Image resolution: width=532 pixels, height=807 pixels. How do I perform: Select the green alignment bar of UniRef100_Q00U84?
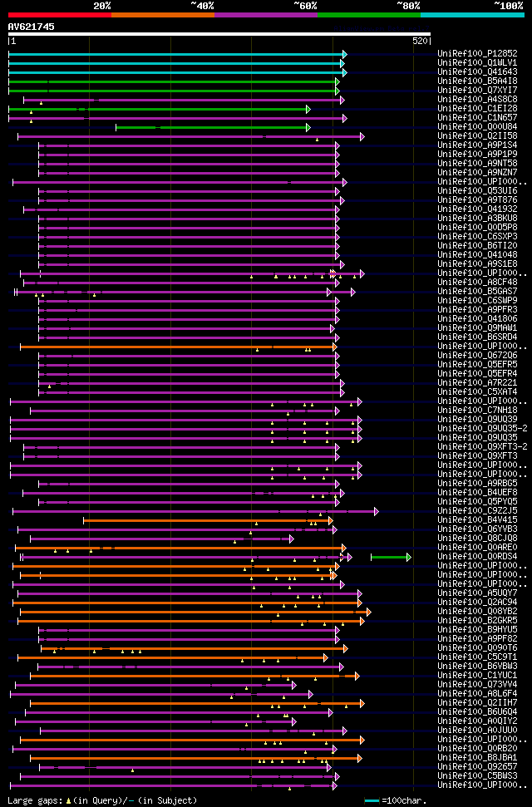point(213,127)
